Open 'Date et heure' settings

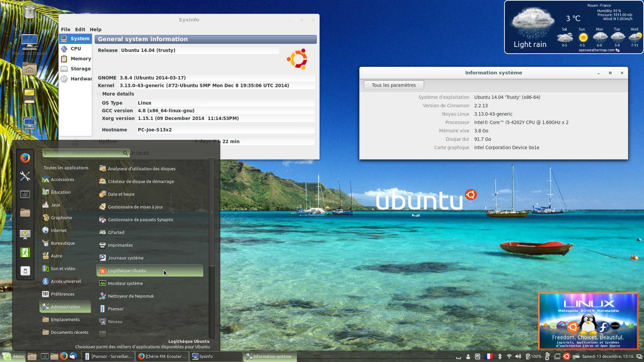[150, 194]
